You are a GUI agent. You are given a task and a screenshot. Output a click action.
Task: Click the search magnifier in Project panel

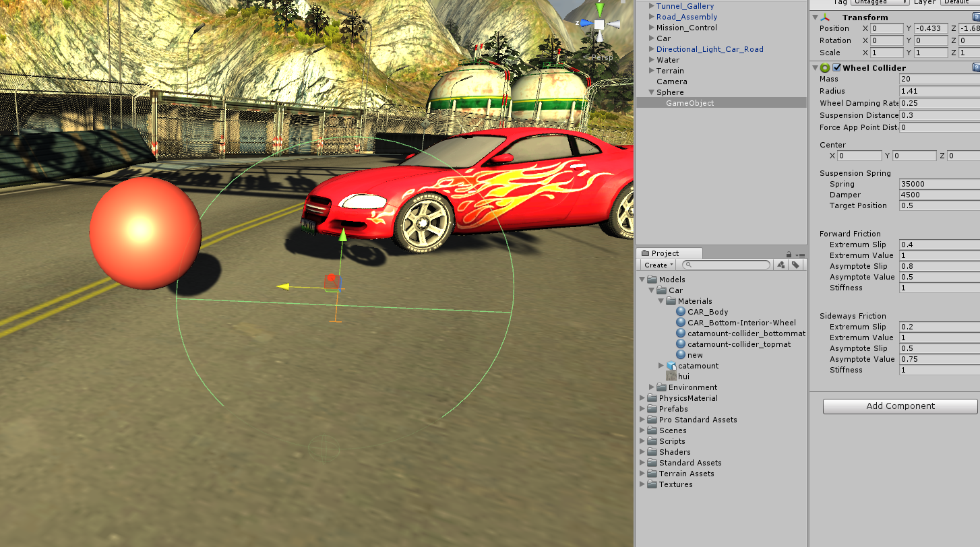click(687, 265)
